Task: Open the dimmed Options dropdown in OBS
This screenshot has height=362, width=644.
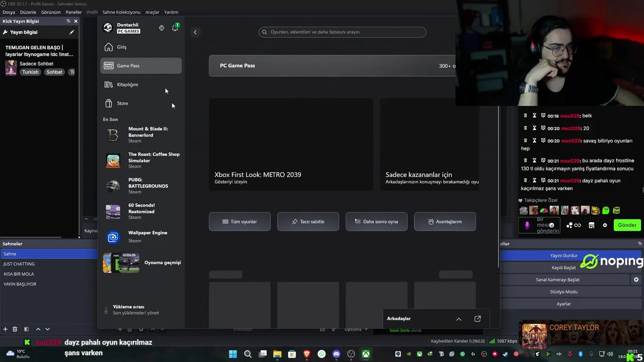Action: pos(356,329)
